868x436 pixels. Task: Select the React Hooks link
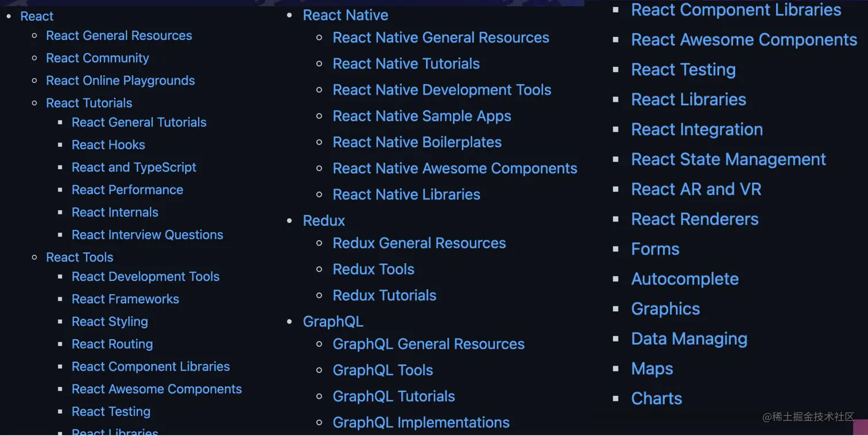point(108,145)
